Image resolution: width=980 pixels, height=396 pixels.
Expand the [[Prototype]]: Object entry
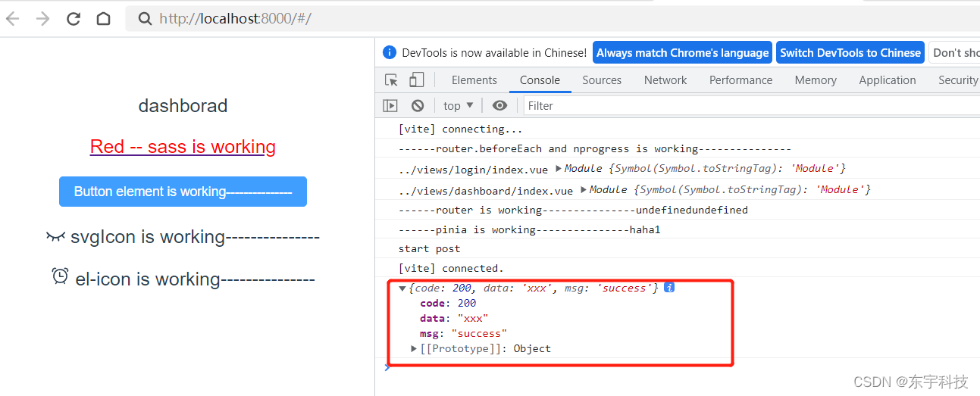click(x=414, y=349)
